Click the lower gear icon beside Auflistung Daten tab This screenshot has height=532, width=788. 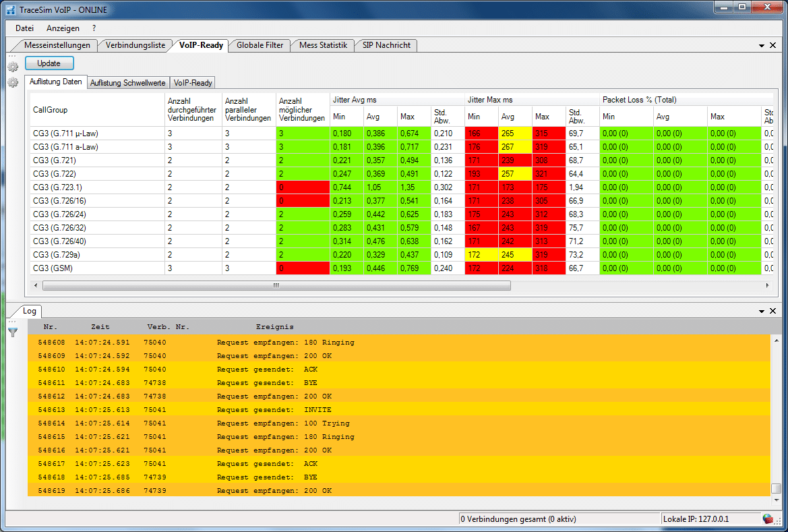tap(13, 82)
